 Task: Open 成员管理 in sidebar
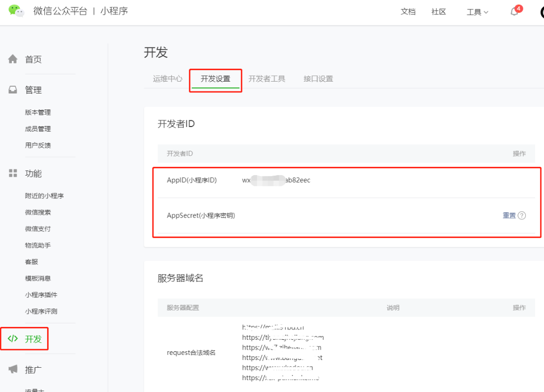click(x=38, y=129)
